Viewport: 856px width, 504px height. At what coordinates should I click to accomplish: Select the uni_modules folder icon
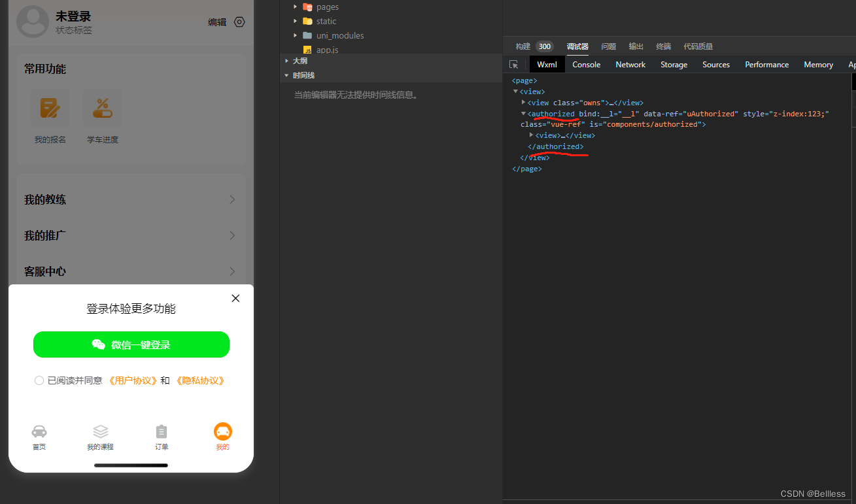tap(307, 35)
